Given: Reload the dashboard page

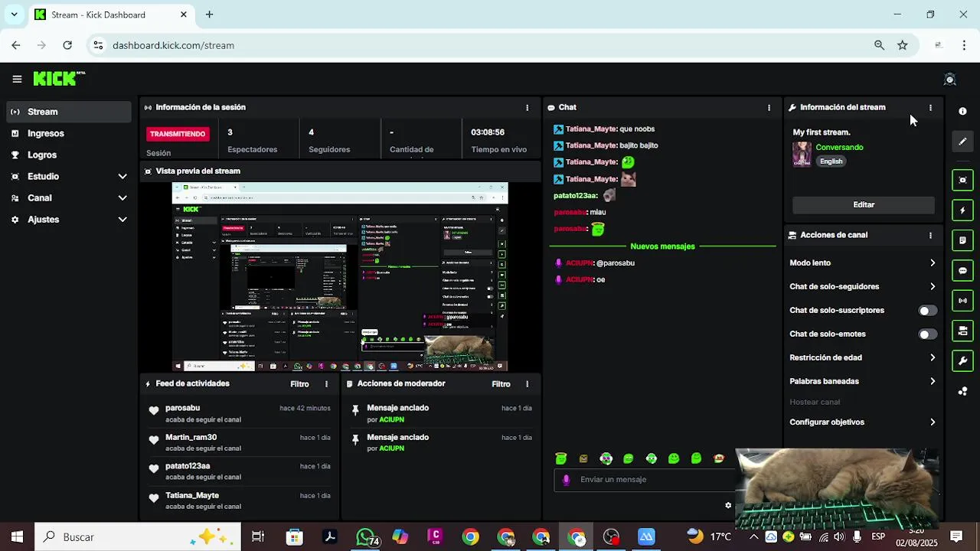Looking at the screenshot, I should [x=67, y=45].
